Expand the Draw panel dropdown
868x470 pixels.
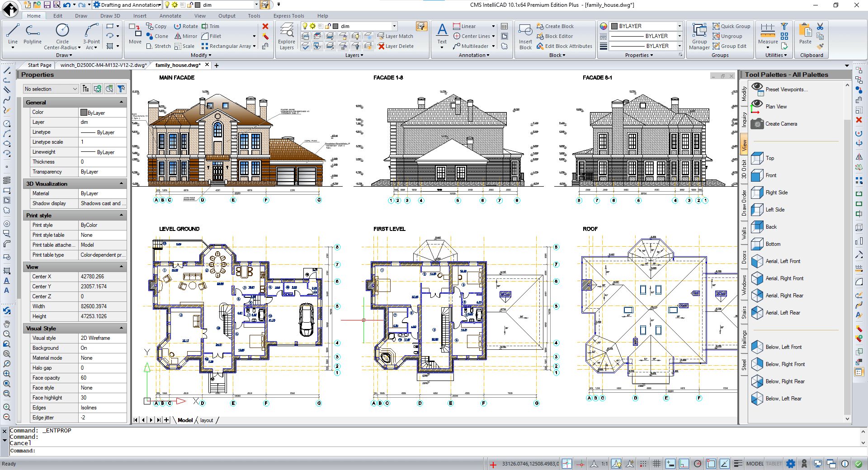coord(64,55)
